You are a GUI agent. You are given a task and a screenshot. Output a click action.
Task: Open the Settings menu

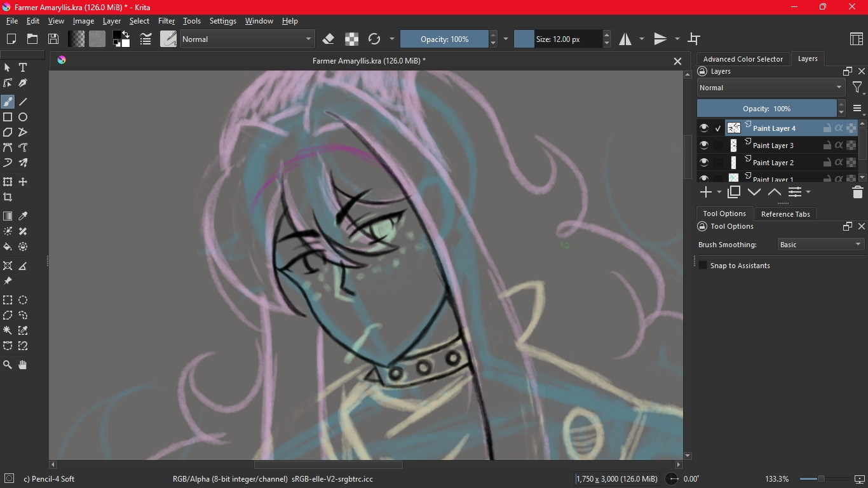(223, 21)
